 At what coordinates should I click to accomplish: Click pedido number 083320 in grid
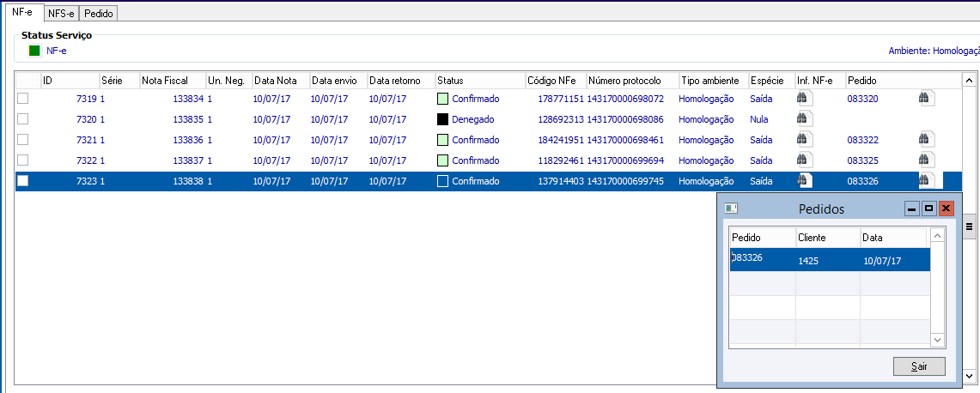[x=862, y=99]
